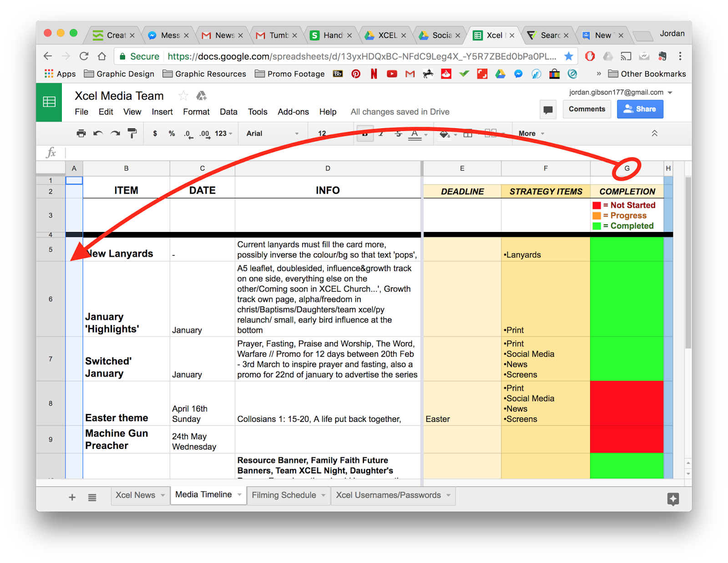Viewport: 728px width, 563px height.
Task: Open the Borders tool
Action: (468, 133)
